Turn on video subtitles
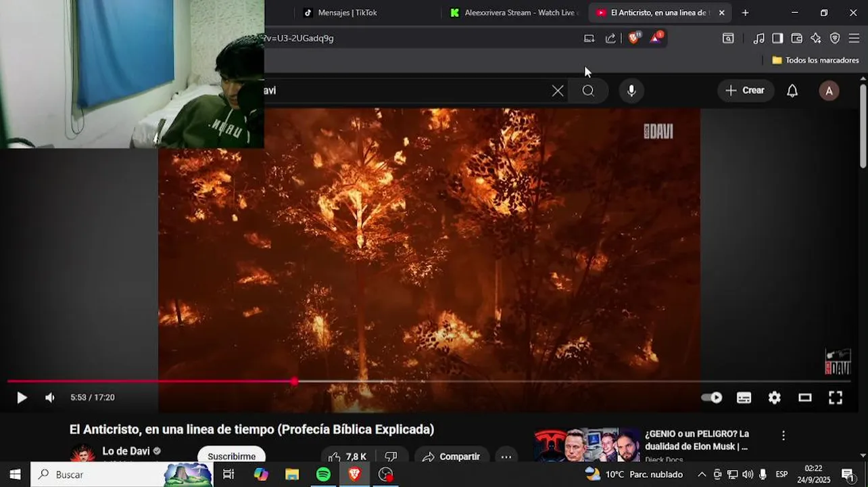 point(744,398)
